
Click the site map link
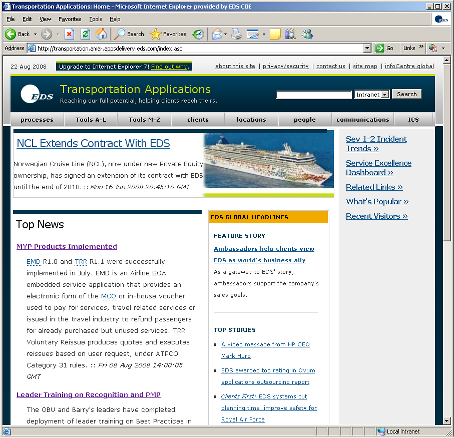365,66
